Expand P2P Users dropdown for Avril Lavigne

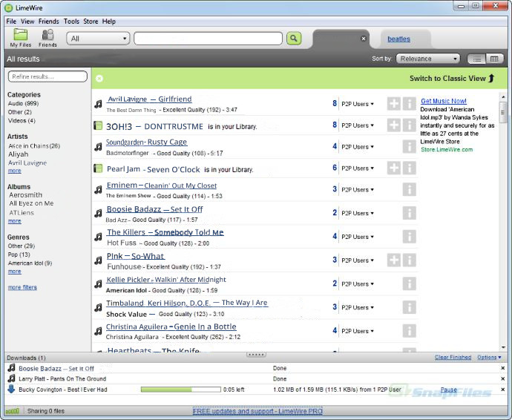358,104
